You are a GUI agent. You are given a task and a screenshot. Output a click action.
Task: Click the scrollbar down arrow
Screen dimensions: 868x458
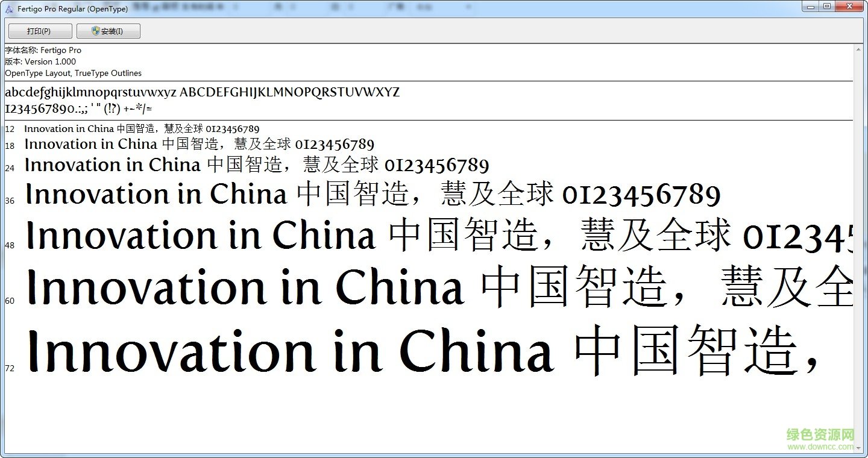point(858,447)
